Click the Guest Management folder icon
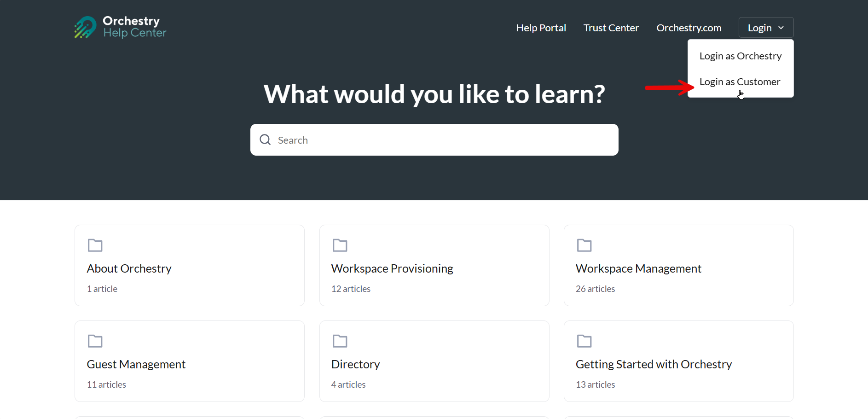 tap(95, 341)
